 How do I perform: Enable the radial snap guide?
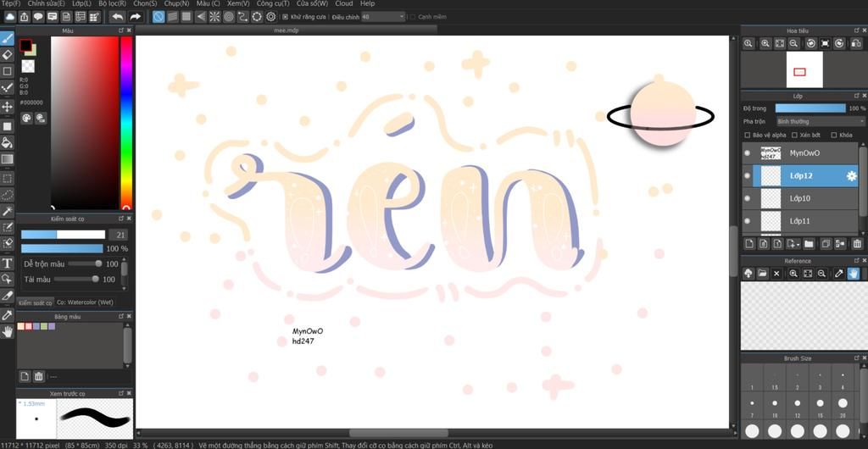point(214,17)
